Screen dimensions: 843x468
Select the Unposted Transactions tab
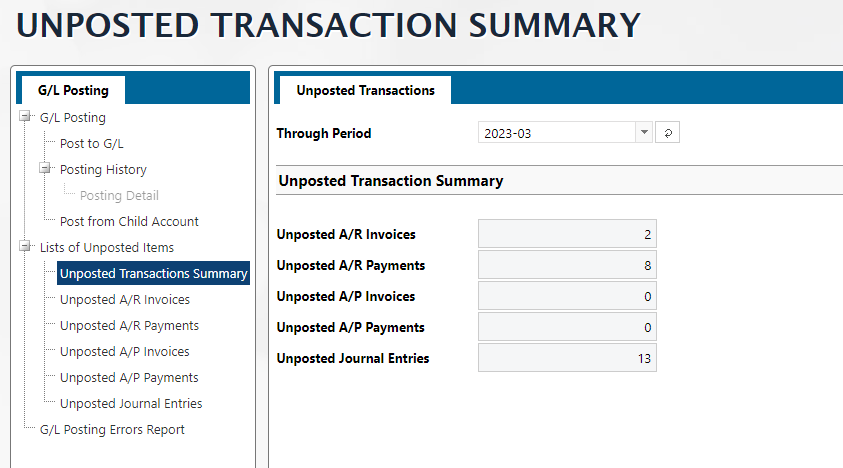(365, 90)
